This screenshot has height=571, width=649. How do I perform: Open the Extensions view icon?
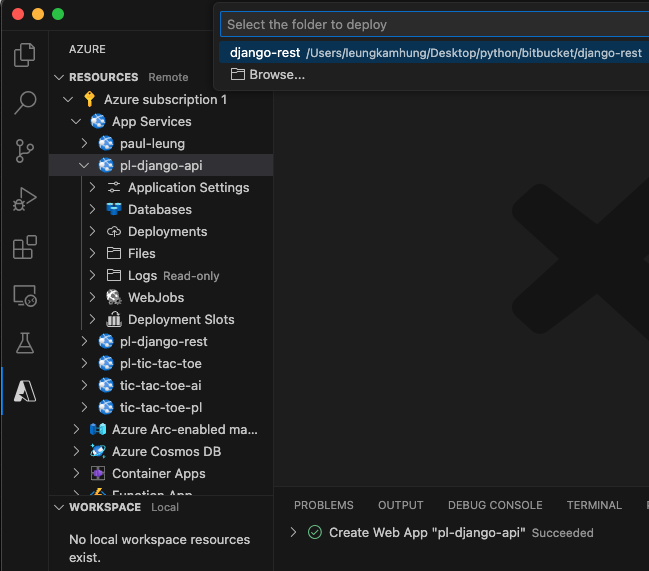24,247
